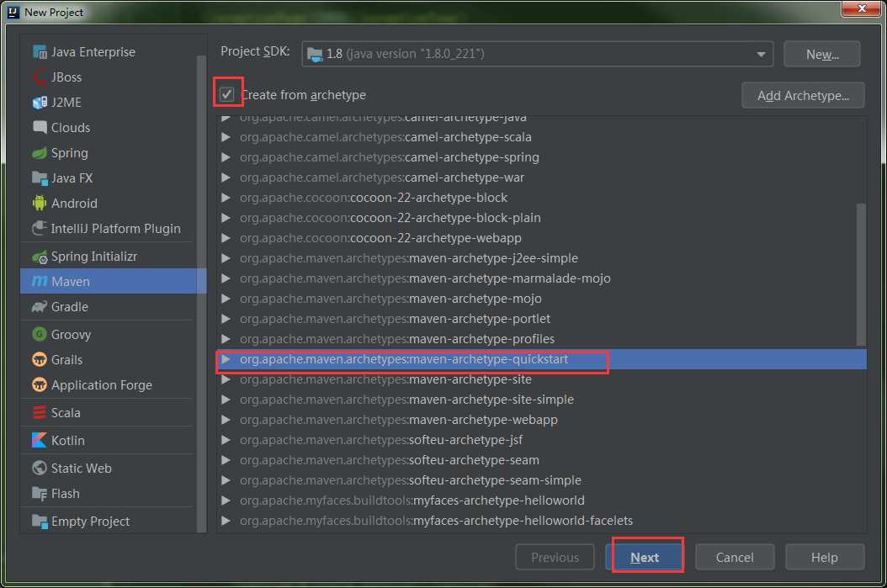Select cocoon-22-archetype-block-plain archetype row
The height and width of the screenshot is (588, 887).
point(541,218)
